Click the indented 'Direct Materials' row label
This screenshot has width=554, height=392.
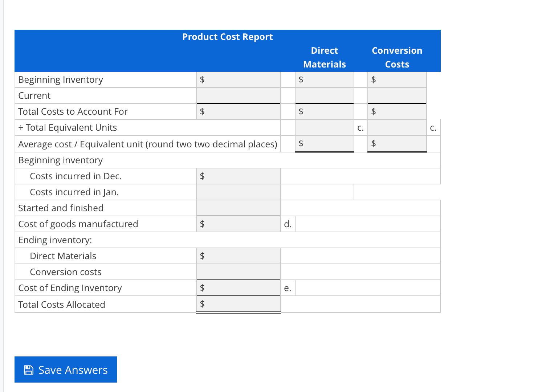63,256
